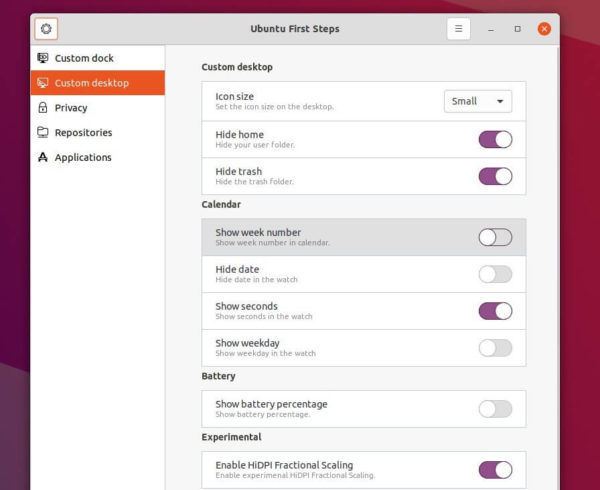Disable the Show seconds switch
The image size is (600, 490).
(x=495, y=311)
